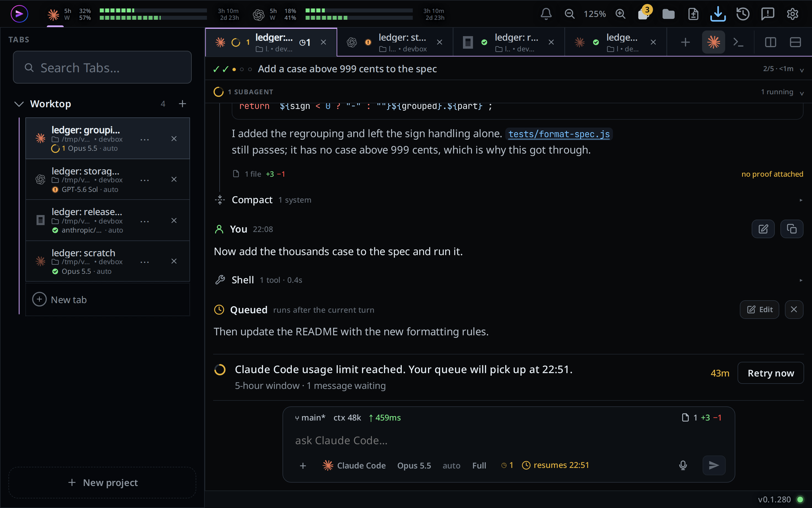Click the download update icon

tap(718, 14)
